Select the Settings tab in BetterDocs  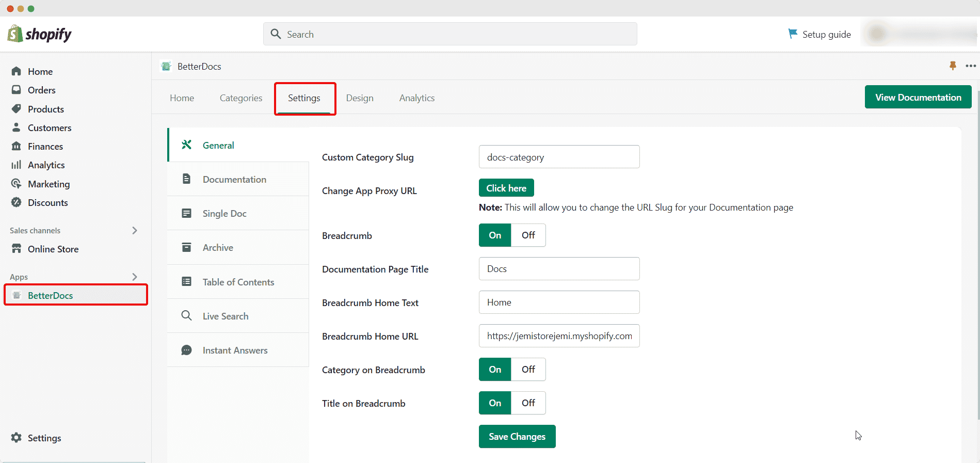coord(304,98)
